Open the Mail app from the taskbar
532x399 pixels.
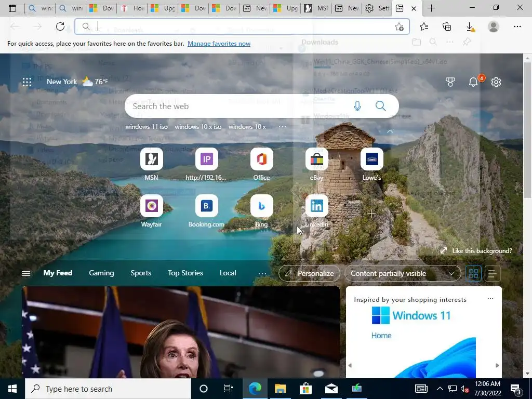(x=331, y=389)
